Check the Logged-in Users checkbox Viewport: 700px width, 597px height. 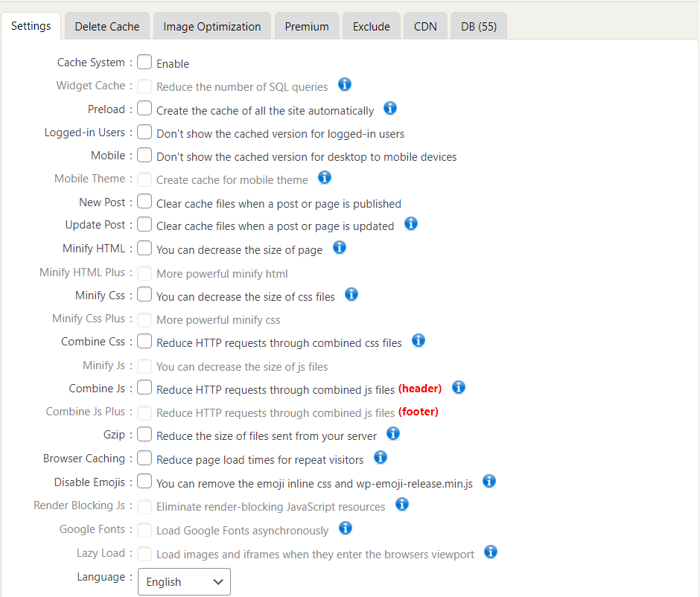point(144,133)
